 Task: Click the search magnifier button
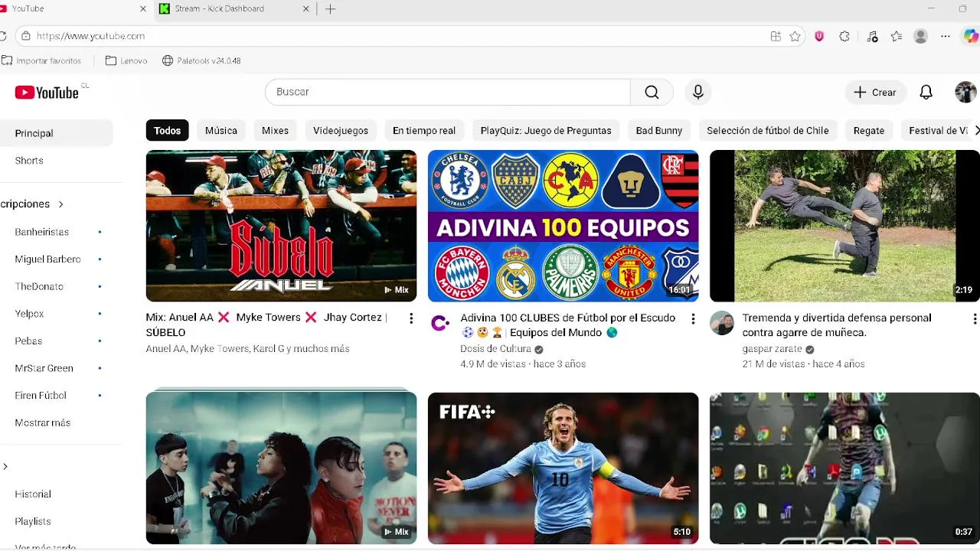pos(652,92)
